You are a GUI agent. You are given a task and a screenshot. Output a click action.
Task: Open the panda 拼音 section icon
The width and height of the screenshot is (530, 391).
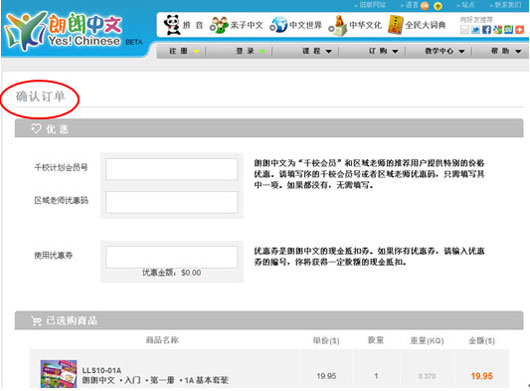click(x=172, y=25)
